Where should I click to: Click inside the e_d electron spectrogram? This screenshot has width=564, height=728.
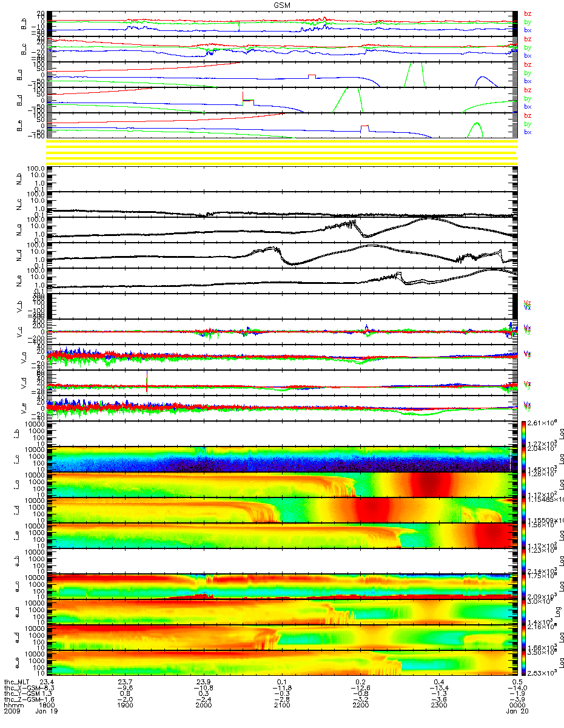pyautogui.click(x=281, y=637)
